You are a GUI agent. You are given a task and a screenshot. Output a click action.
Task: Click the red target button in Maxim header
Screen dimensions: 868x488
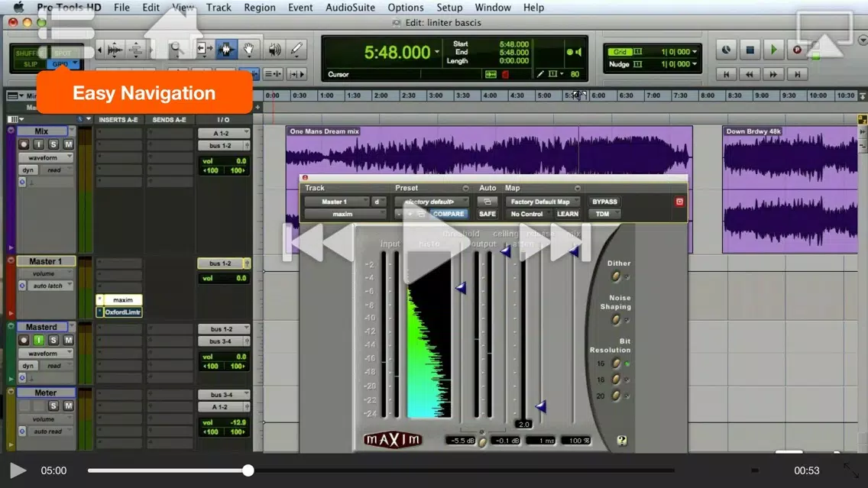tap(679, 202)
